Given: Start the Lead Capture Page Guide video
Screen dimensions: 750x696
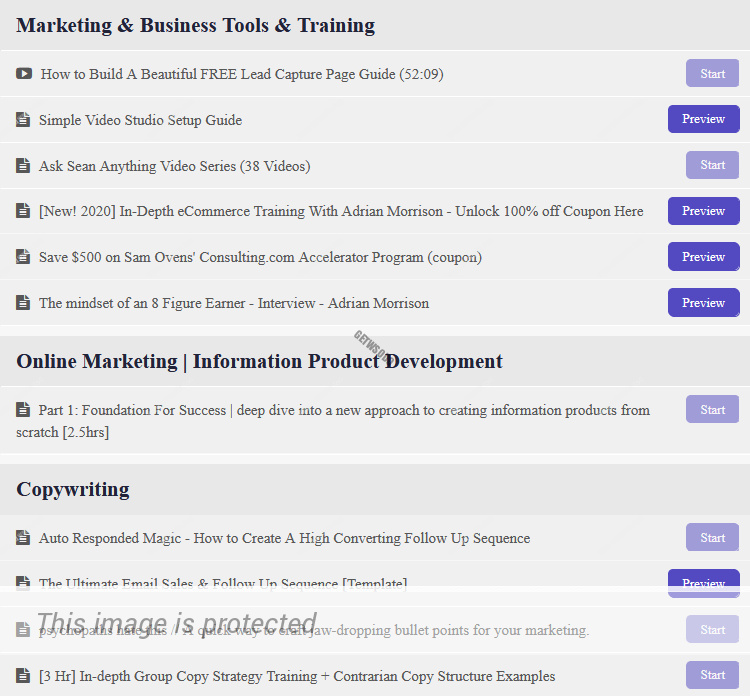Looking at the screenshot, I should (x=712, y=73).
